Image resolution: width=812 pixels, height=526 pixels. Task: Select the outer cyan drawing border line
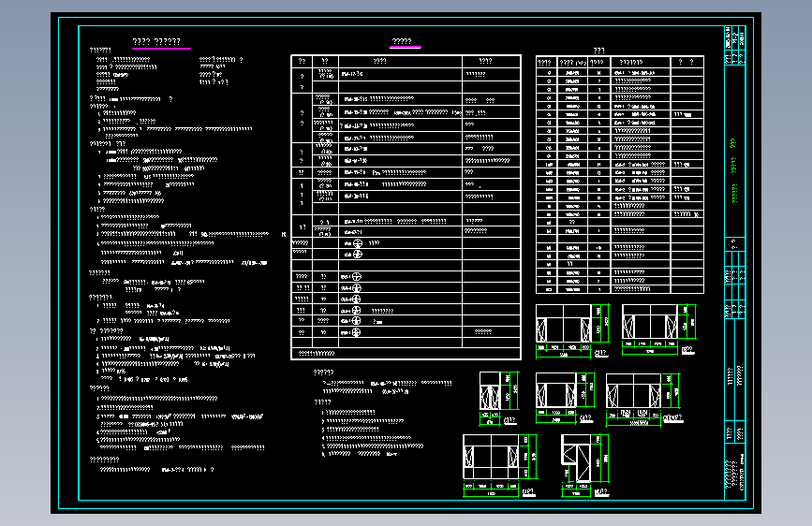pos(406,18)
